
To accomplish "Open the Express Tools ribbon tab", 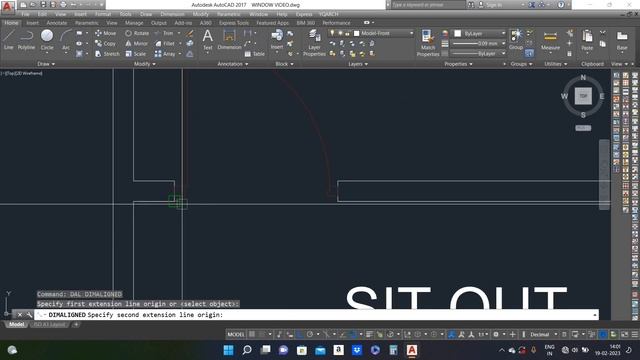I will click(234, 23).
